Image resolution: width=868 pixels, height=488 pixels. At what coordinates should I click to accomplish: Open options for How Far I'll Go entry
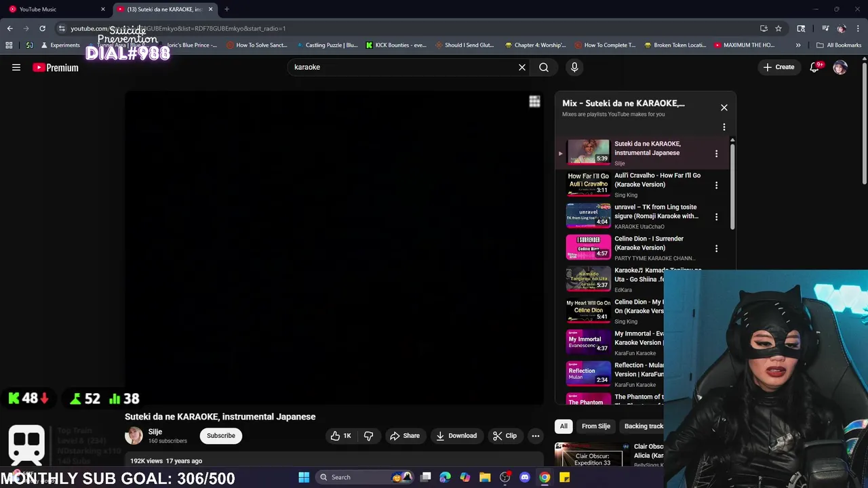(716, 185)
